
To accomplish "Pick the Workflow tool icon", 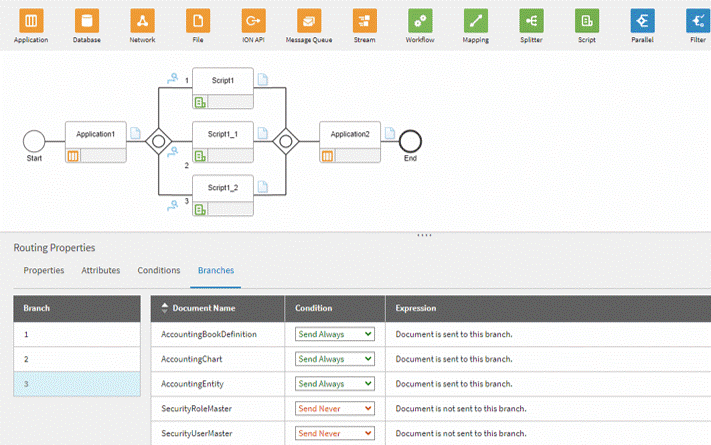I will [420, 20].
